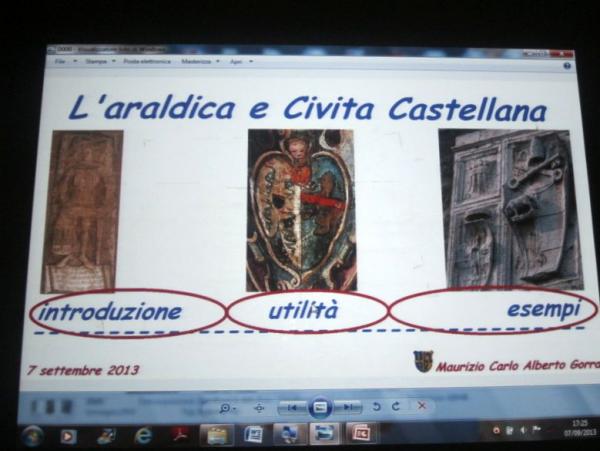Start the slideshow with center button
Screen dimensions: 600x451
point(320,407)
